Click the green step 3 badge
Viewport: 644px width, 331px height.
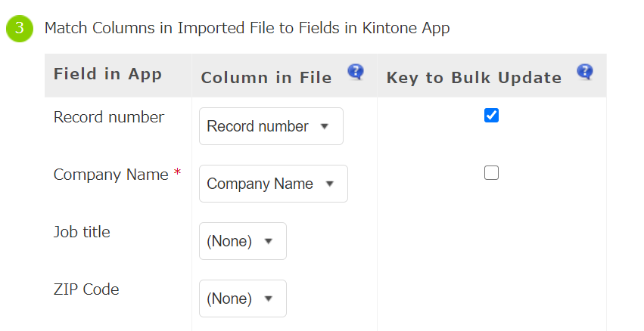[x=20, y=29]
